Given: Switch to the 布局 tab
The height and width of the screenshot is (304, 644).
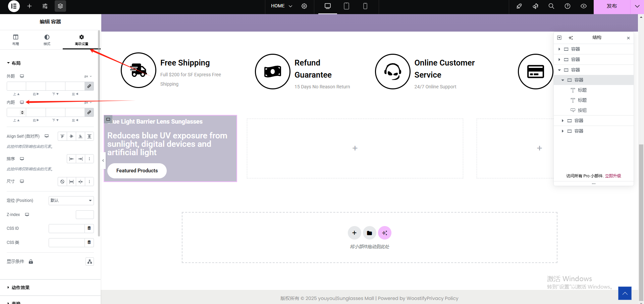Looking at the screenshot, I should click(16, 40).
